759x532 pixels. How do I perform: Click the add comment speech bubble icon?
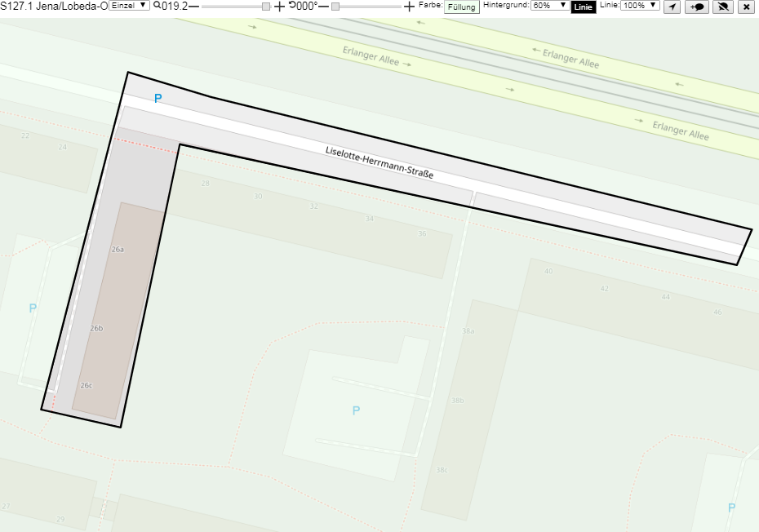tap(697, 7)
